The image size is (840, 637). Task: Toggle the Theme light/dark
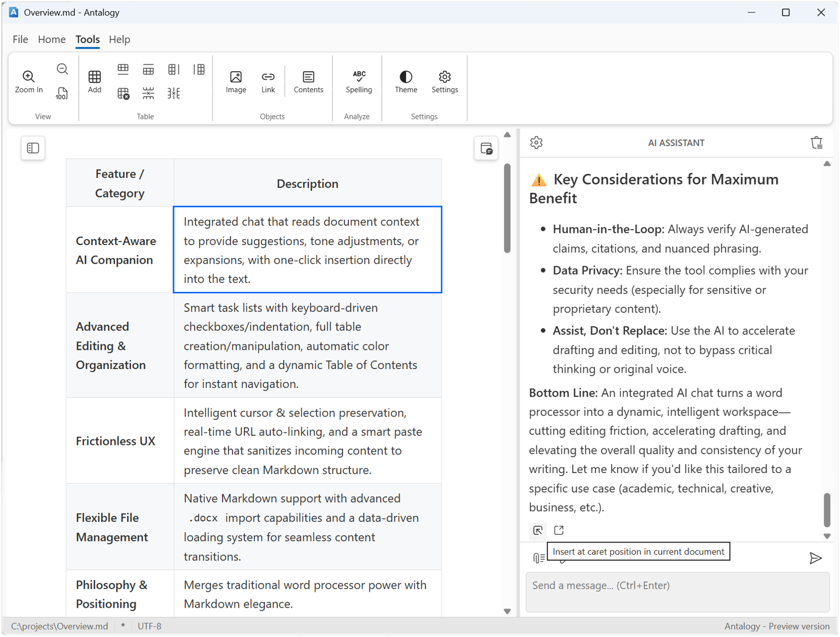tap(406, 82)
